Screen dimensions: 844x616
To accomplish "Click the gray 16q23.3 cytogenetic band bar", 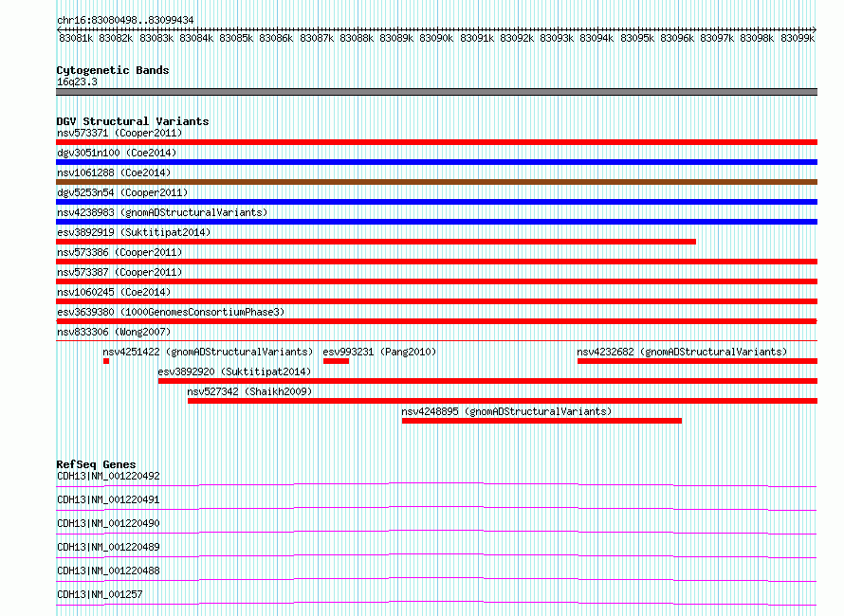I will click(x=436, y=92).
